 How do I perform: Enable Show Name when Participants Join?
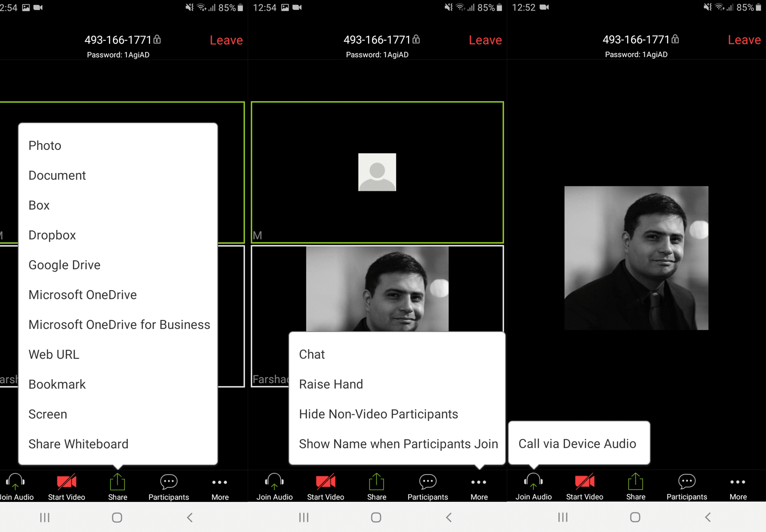point(398,444)
